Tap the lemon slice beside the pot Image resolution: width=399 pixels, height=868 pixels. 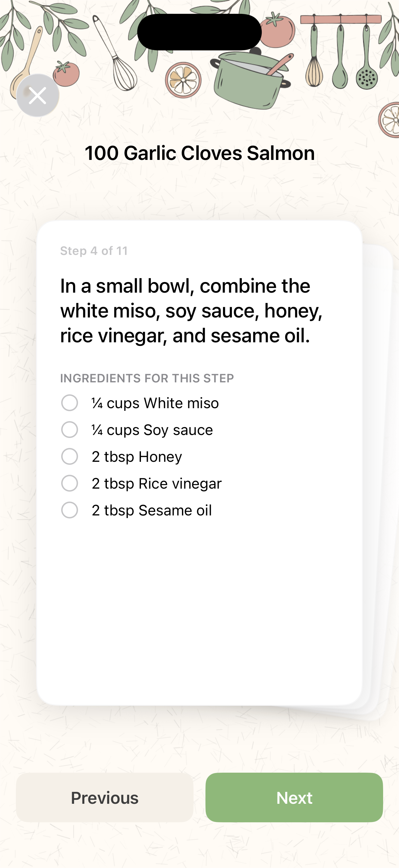[183, 80]
